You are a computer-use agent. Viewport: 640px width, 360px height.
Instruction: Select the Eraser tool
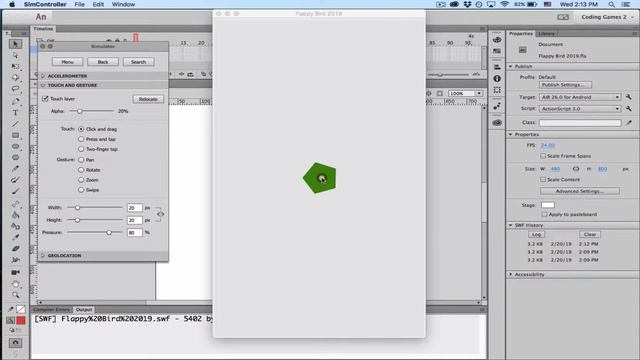click(16, 248)
